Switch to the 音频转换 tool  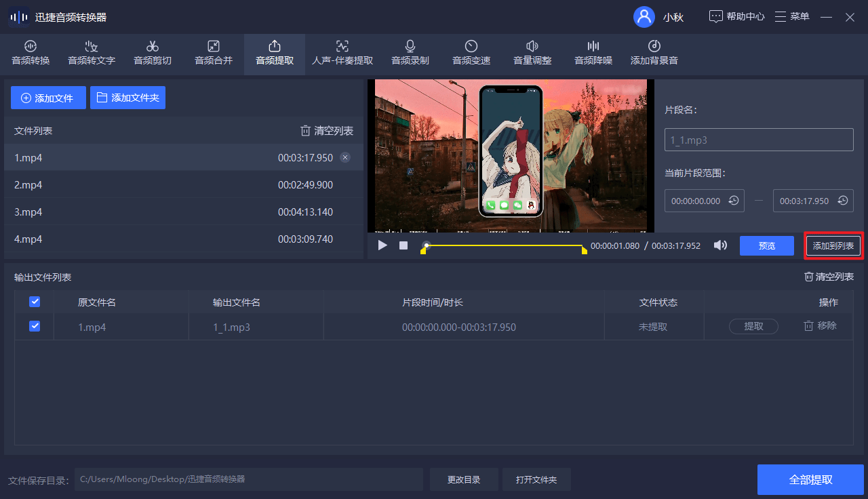click(x=30, y=54)
